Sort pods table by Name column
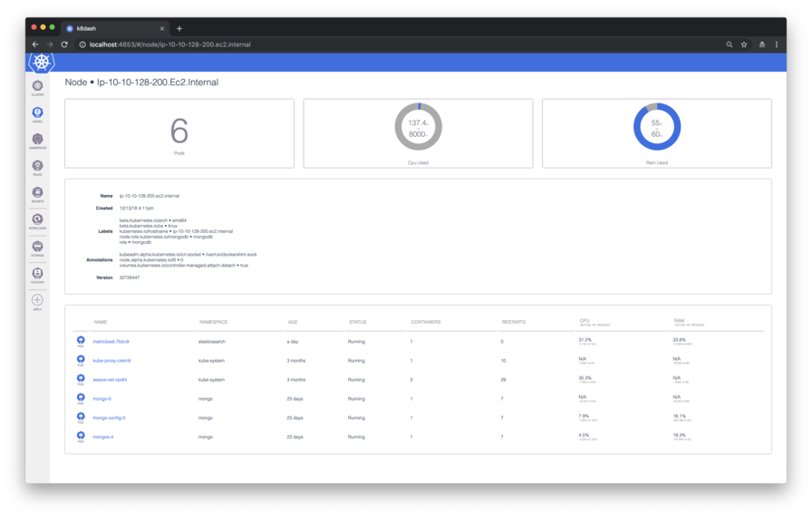 click(101, 322)
